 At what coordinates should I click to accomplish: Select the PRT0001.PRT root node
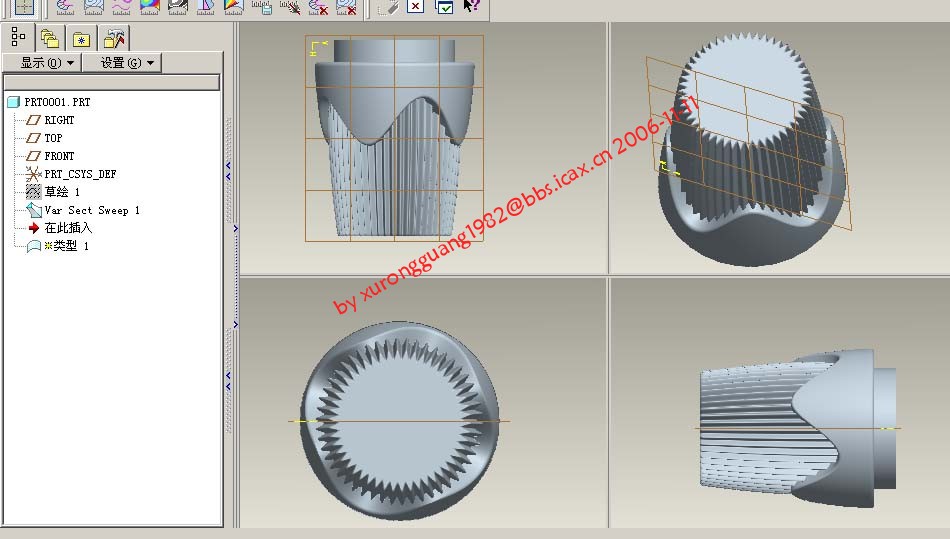pos(56,102)
